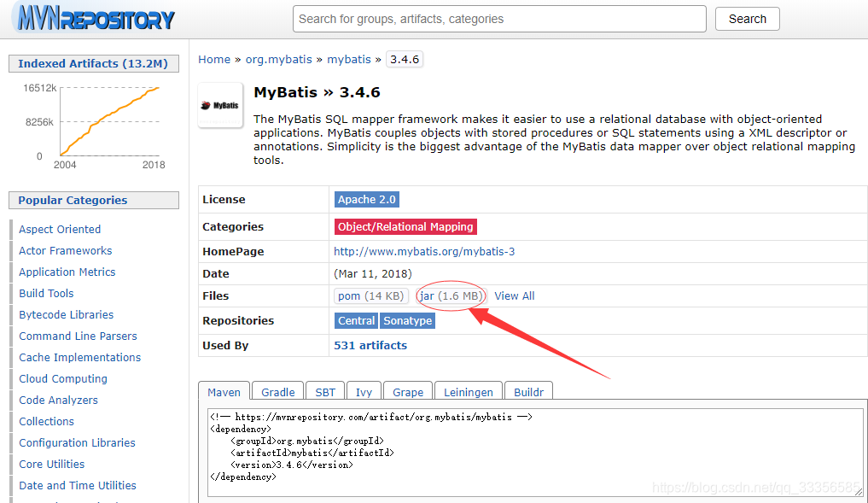This screenshot has height=503, width=868.
Task: Open the Configuration Libraries category
Action: pos(77,442)
